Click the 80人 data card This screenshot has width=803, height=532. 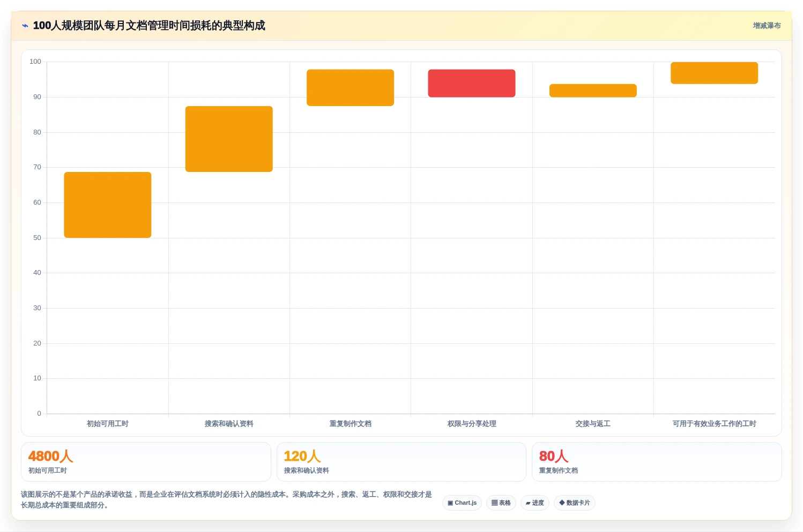[657, 462]
